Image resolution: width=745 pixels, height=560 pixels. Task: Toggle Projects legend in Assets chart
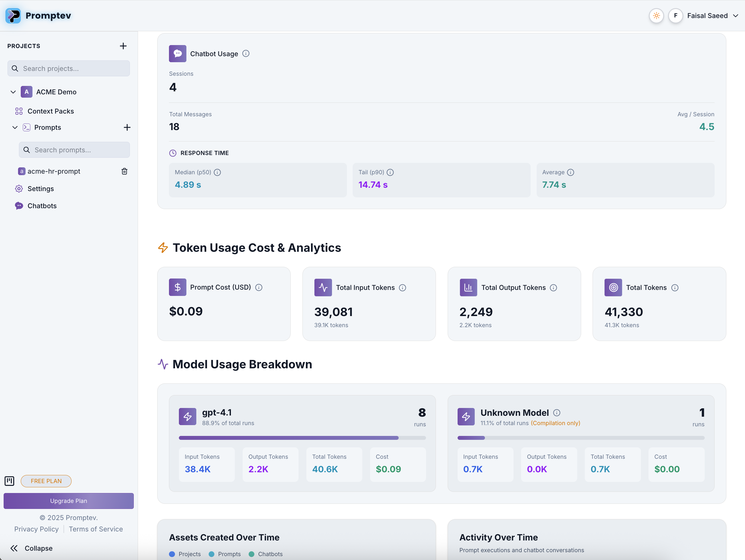[x=185, y=554]
